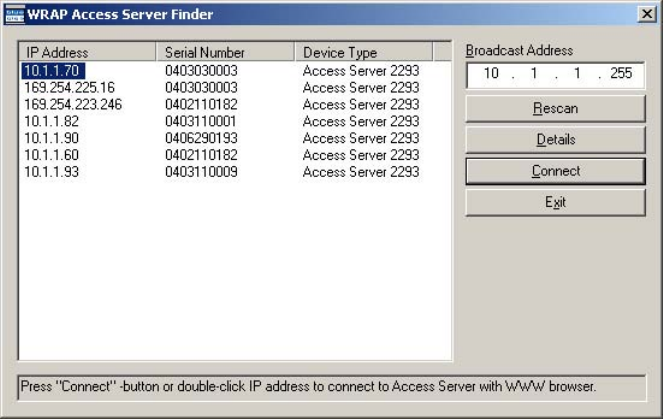Click the Exit button

(555, 202)
